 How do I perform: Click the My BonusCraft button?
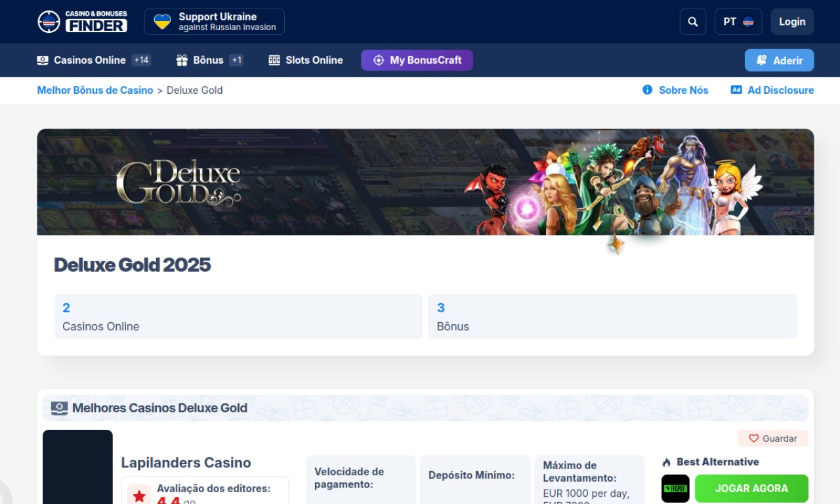[417, 60]
